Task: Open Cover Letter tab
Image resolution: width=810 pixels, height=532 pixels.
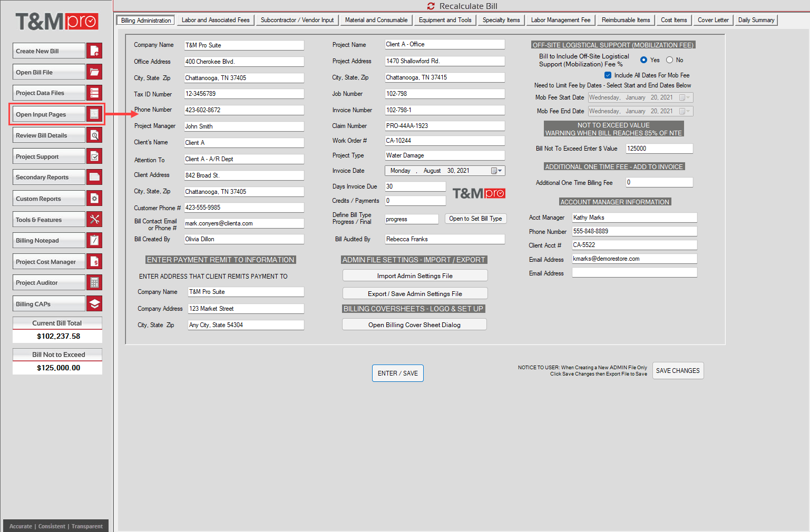Action: pos(714,20)
